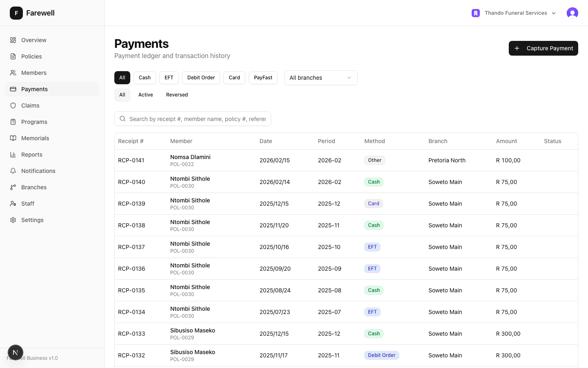Click the Capture Payment button
Screen dimensions: 588x368
point(543,48)
